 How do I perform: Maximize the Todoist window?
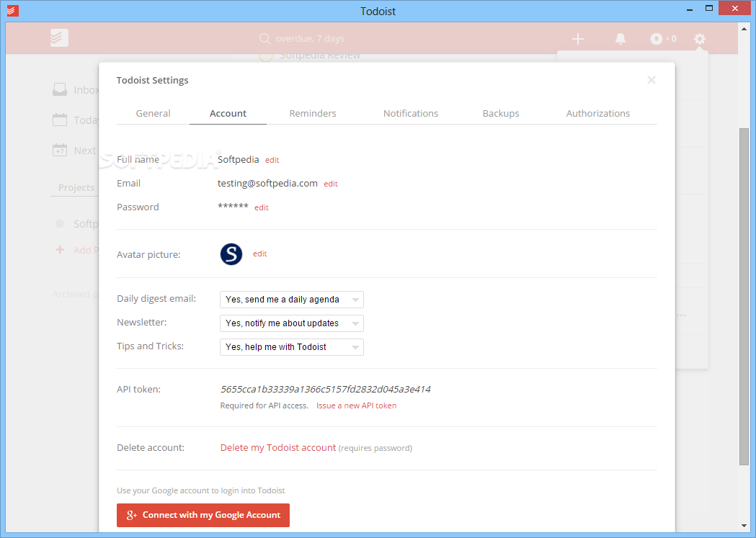coord(708,8)
